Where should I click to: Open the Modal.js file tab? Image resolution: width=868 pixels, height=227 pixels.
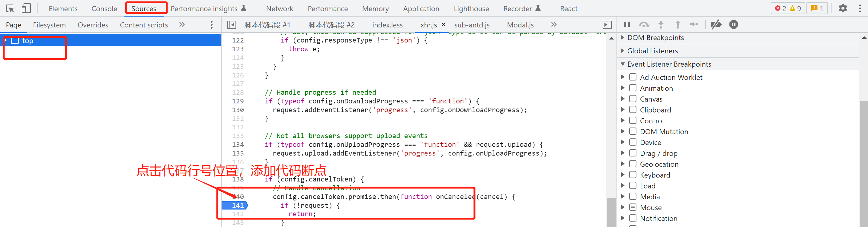[520, 25]
